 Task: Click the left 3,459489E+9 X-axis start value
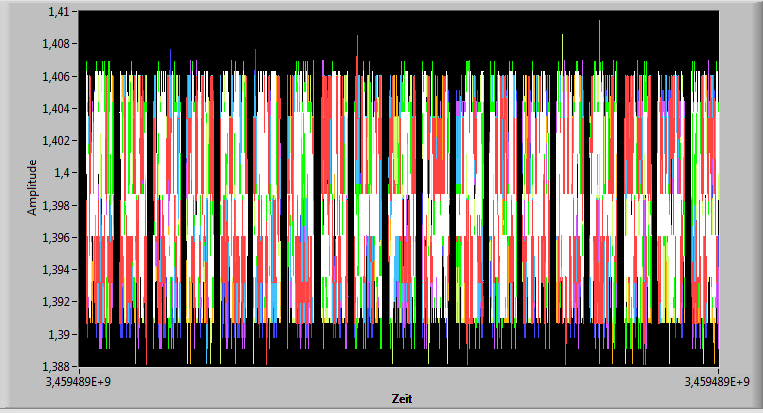(78, 382)
